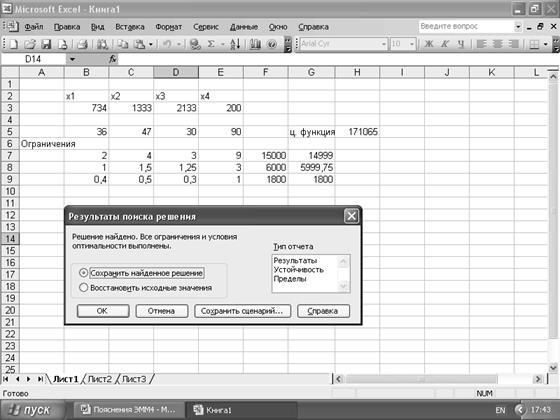
Task: Expand the Name Box dropdown arrow
Action: [72, 59]
